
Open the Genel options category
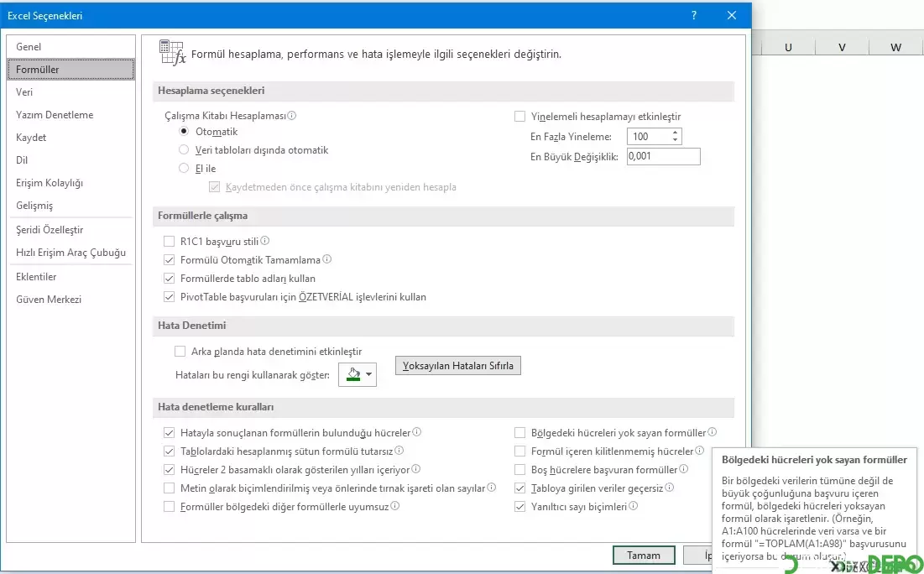(x=70, y=46)
